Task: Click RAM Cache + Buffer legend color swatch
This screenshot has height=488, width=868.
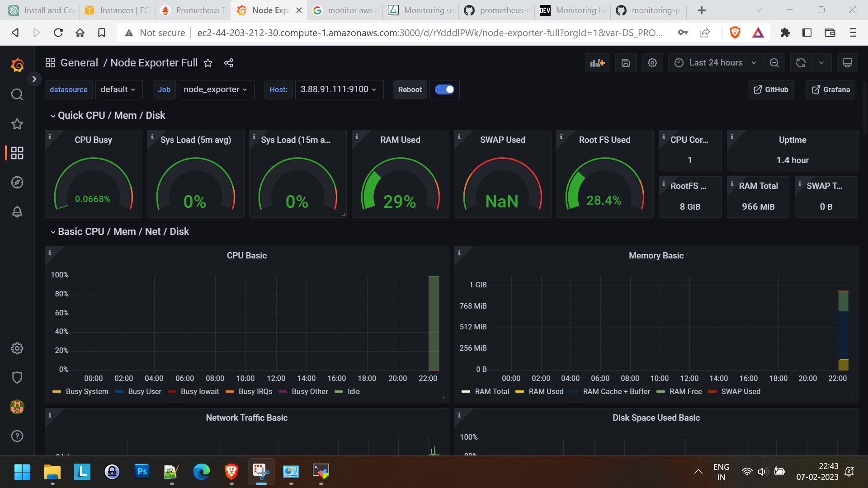Action: pyautogui.click(x=574, y=392)
